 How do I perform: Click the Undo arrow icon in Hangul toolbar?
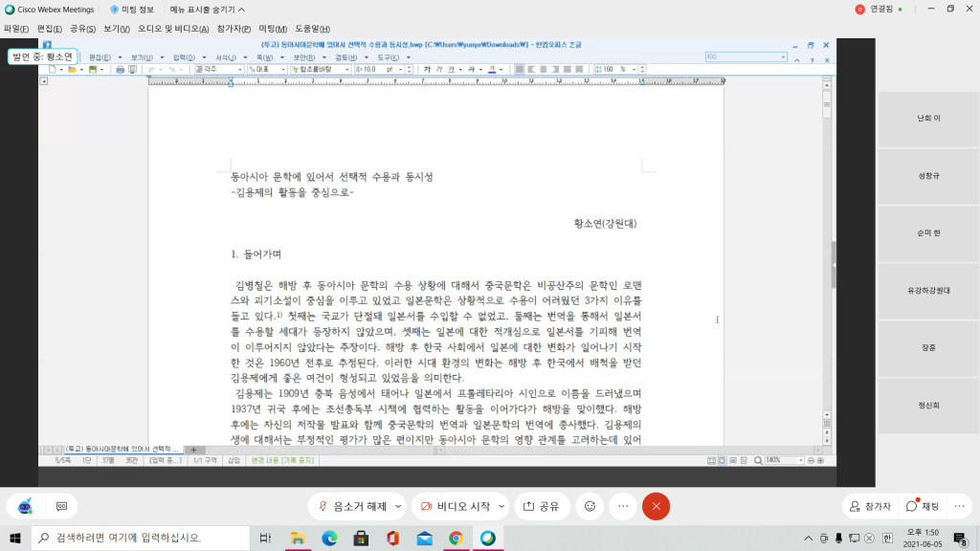point(151,69)
